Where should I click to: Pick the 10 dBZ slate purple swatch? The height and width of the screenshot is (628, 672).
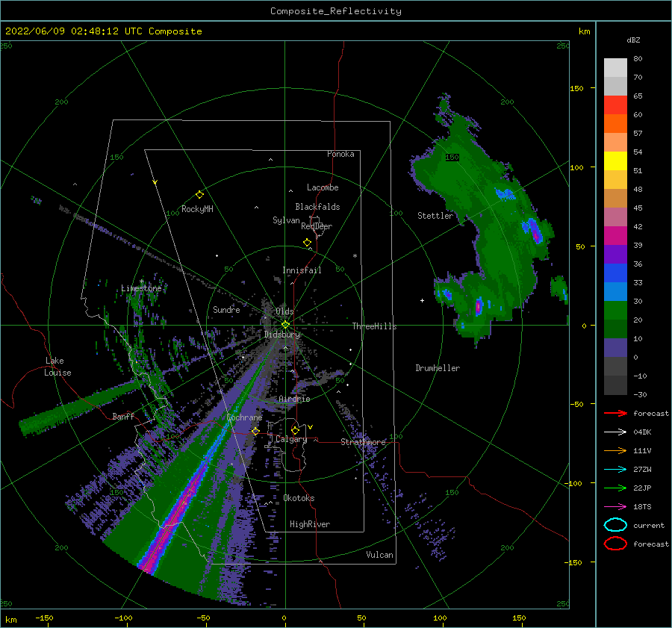pos(615,347)
